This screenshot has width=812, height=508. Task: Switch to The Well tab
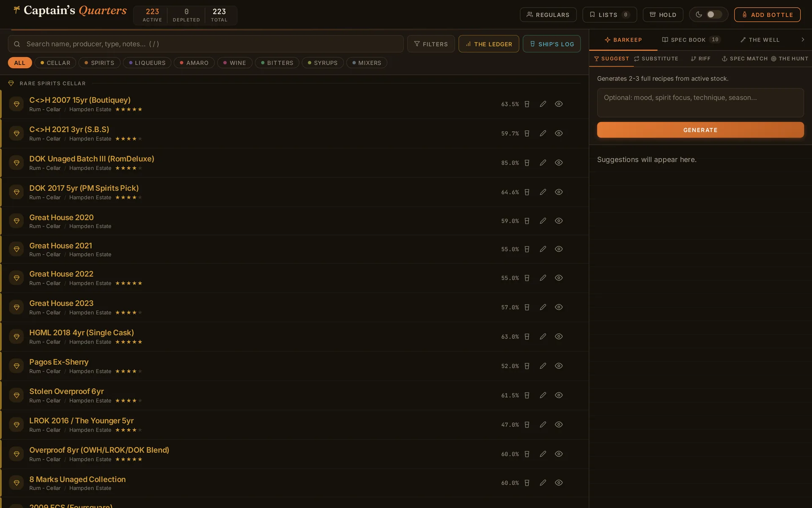760,40
